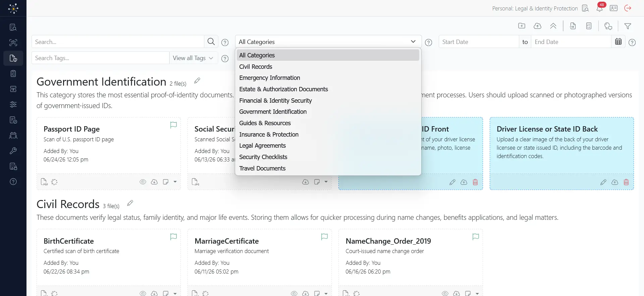Toggle flag on Passport ID Page
The width and height of the screenshot is (644, 296).
click(x=173, y=125)
